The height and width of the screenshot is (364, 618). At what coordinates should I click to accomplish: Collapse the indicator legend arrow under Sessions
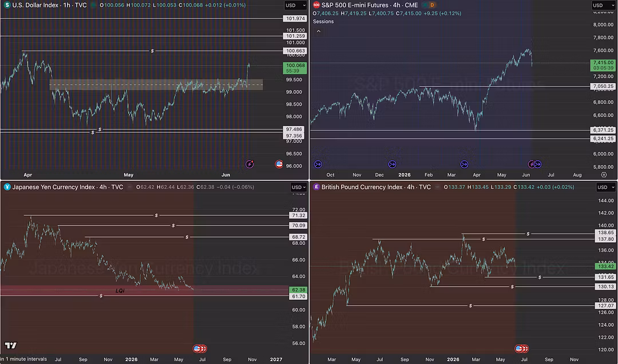[x=319, y=31]
